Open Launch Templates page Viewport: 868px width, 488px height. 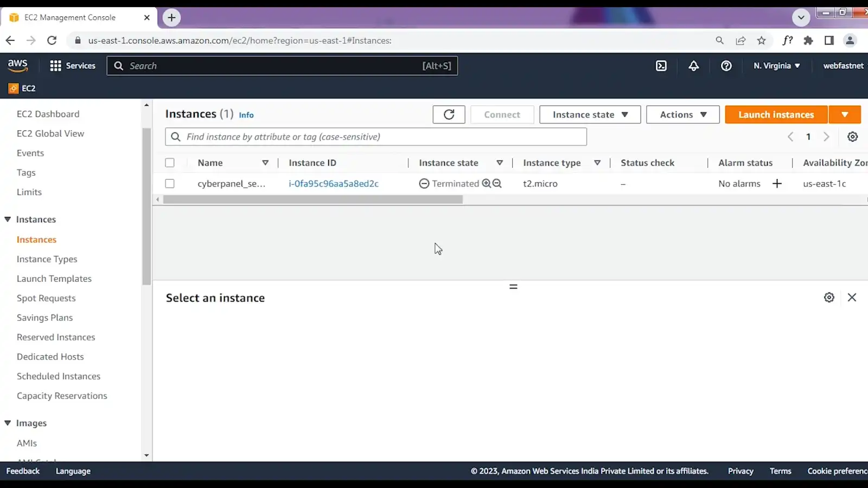pyautogui.click(x=54, y=279)
